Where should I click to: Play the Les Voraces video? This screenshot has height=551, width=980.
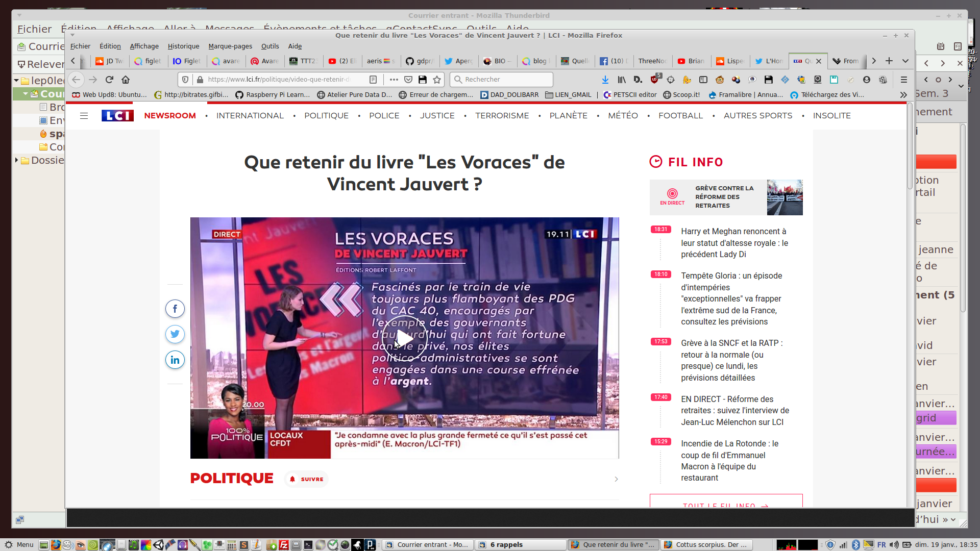click(404, 338)
